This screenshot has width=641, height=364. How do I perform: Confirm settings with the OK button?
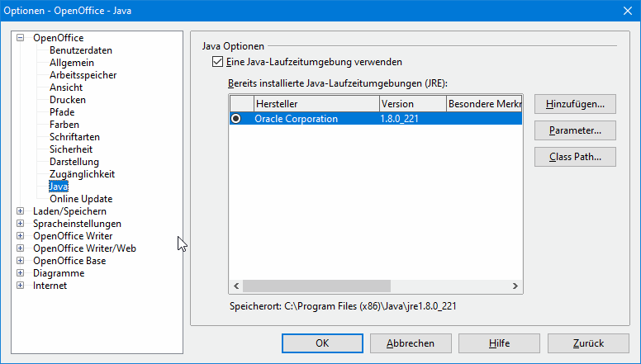[x=323, y=343]
